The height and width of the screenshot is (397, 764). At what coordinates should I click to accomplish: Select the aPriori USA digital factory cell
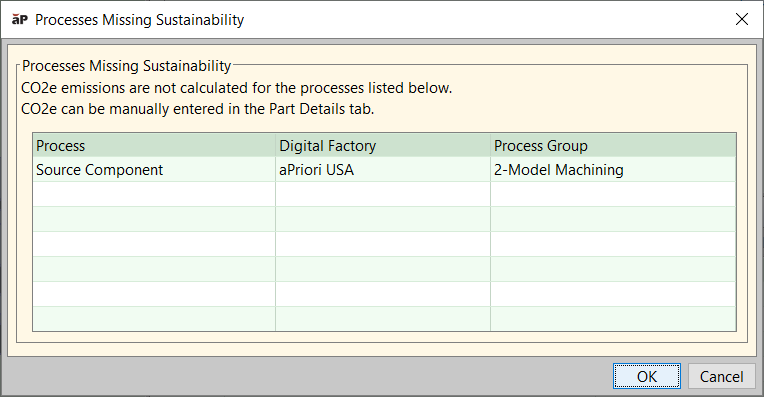[x=383, y=170]
